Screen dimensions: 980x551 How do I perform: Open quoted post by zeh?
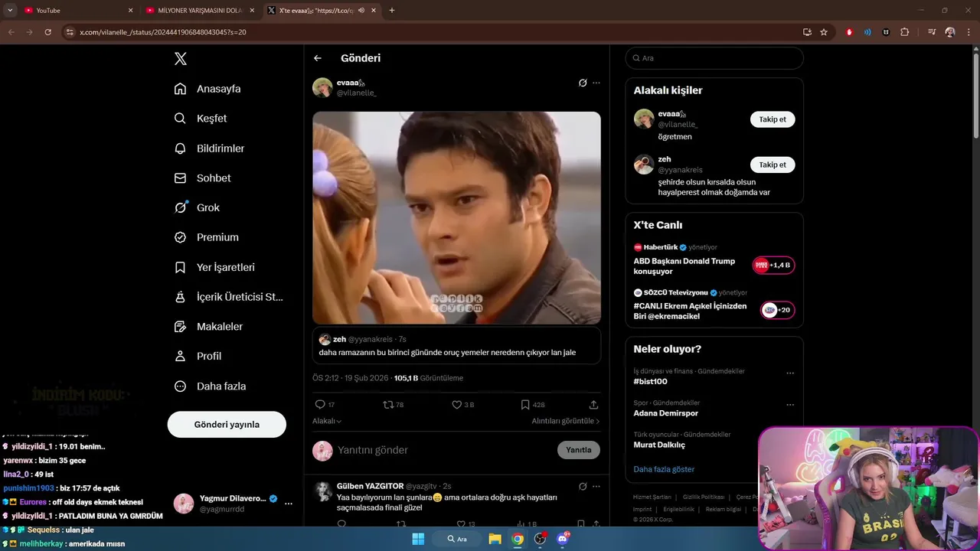tap(456, 345)
